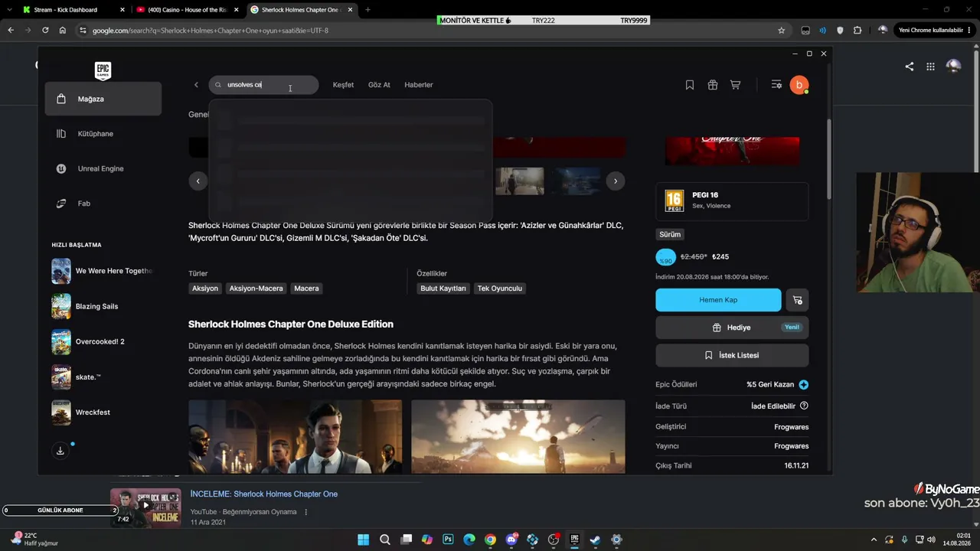Open Google apps grid in Chrome page
This screenshot has width=980, height=551.
(x=930, y=67)
